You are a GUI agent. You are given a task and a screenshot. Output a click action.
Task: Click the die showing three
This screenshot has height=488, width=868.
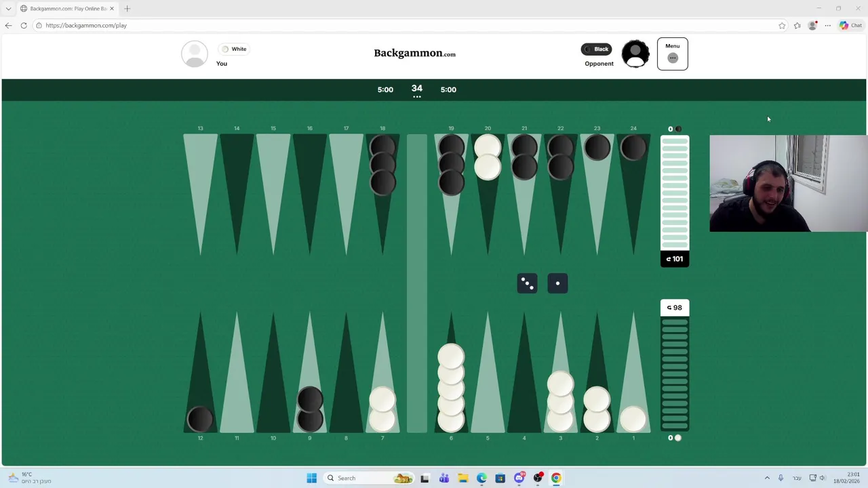[x=528, y=283]
